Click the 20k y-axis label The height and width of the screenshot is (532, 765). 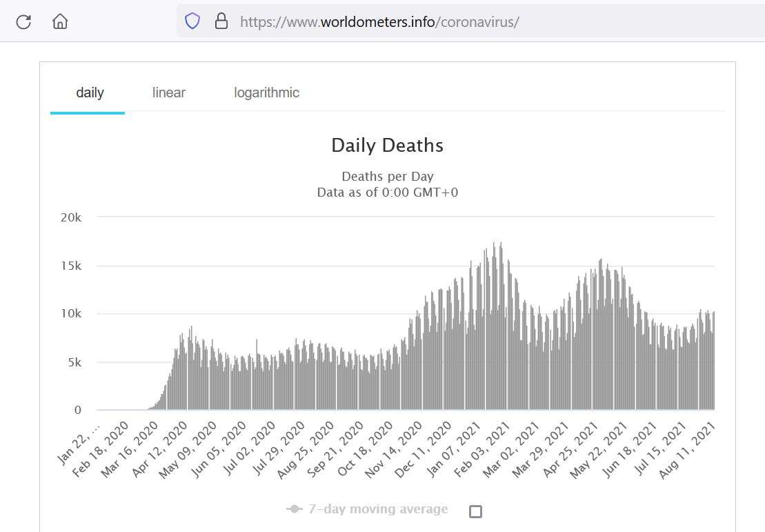tap(70, 217)
